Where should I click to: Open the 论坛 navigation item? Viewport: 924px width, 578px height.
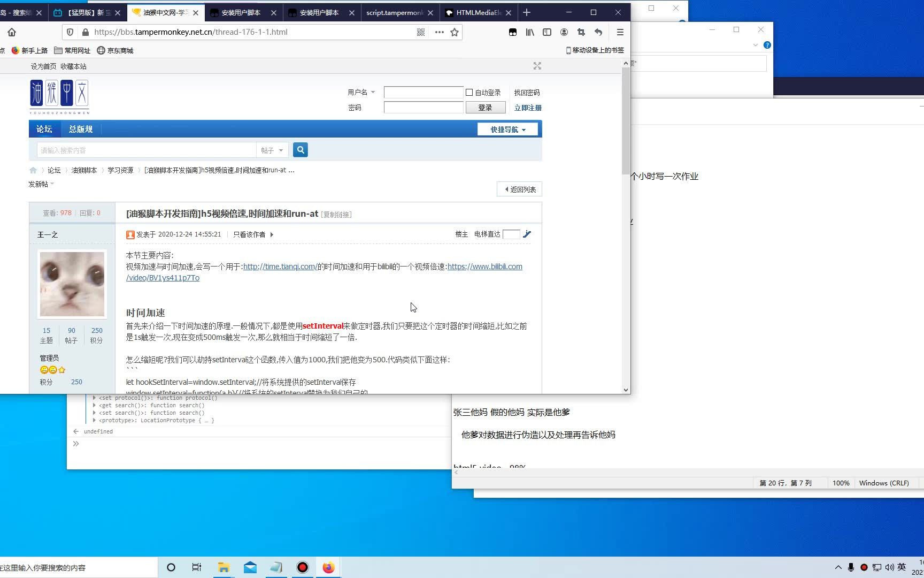click(44, 129)
